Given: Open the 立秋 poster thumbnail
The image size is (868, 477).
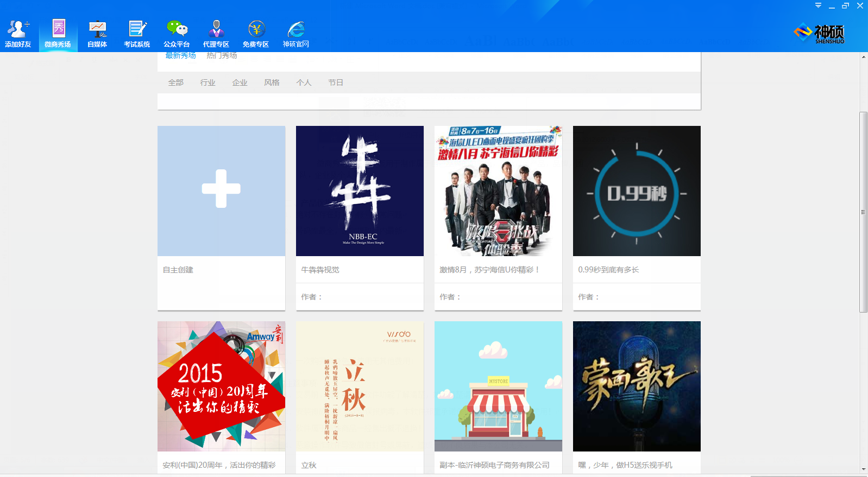Looking at the screenshot, I should point(360,386).
